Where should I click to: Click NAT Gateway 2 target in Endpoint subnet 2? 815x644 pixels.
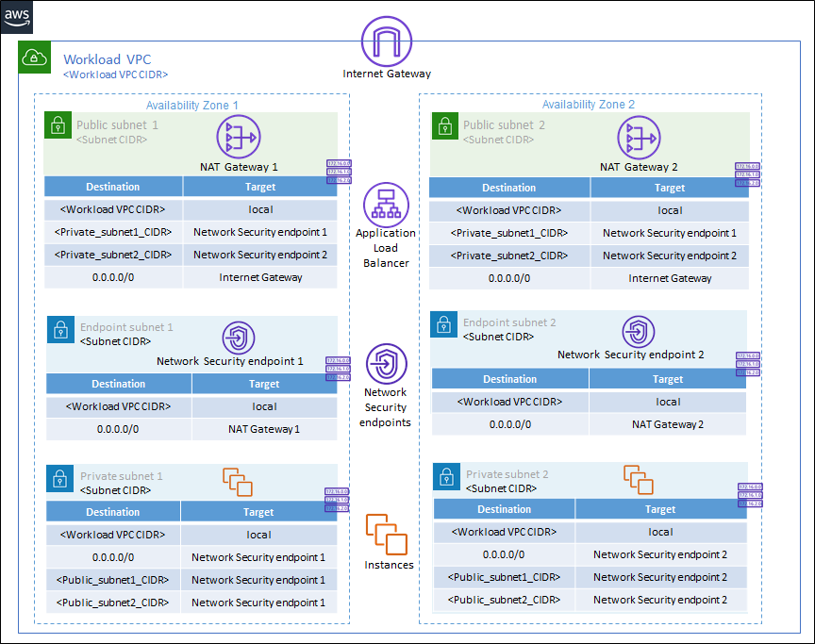click(668, 424)
